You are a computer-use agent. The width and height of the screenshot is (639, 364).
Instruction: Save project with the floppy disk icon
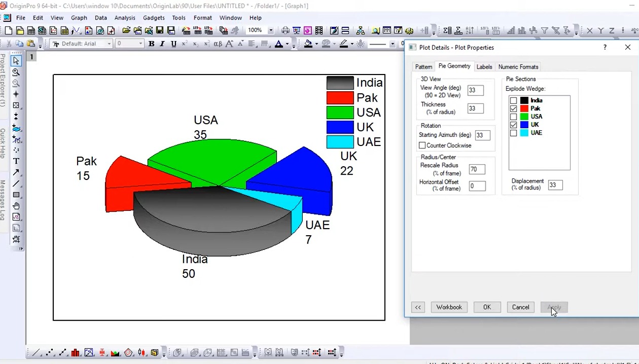[160, 31]
